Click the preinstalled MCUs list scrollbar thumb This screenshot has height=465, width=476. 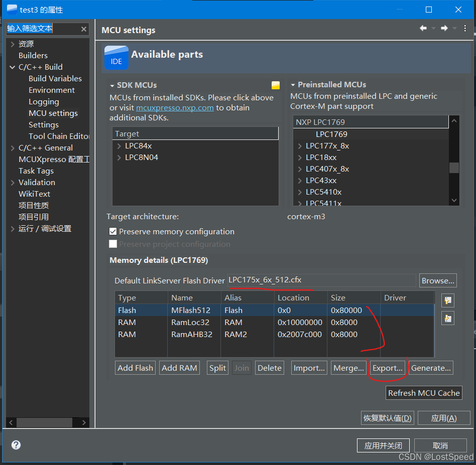pyautogui.click(x=454, y=168)
